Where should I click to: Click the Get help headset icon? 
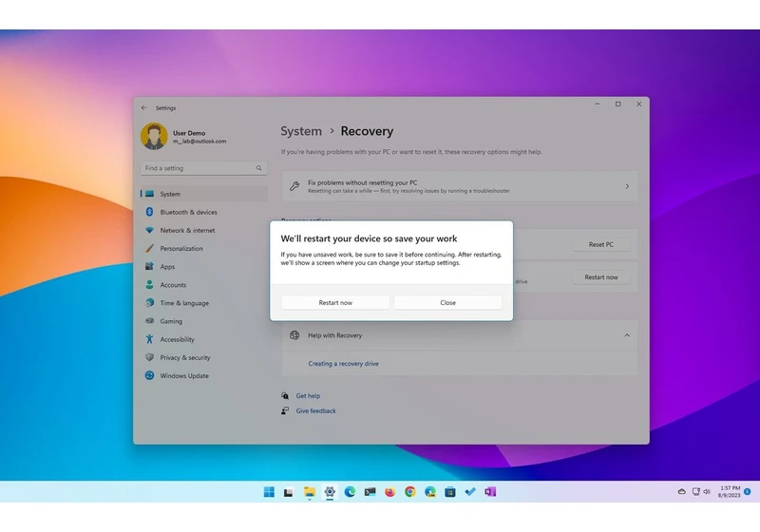285,396
